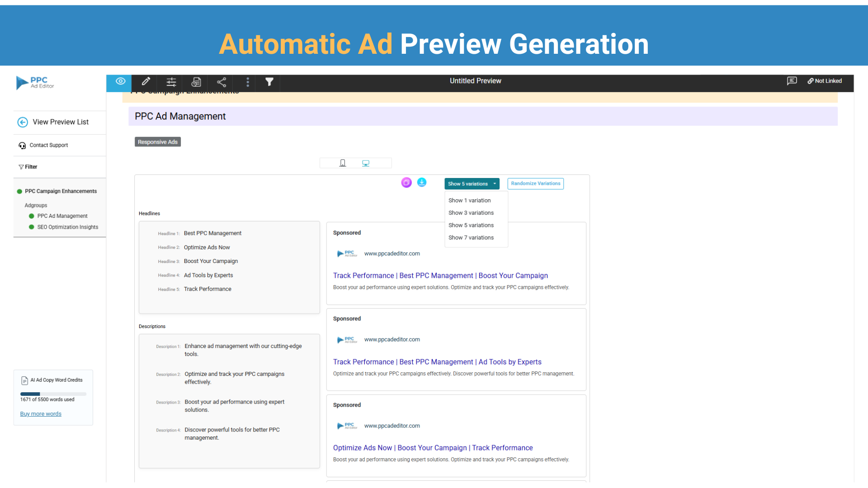Click the funnel filter icon in toolbar

coord(269,82)
